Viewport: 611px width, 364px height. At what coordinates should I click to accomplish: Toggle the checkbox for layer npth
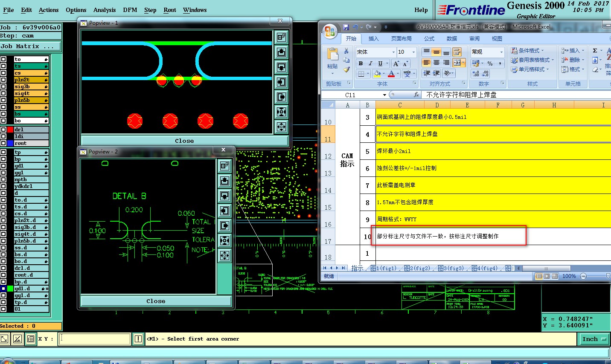[x=3, y=179]
